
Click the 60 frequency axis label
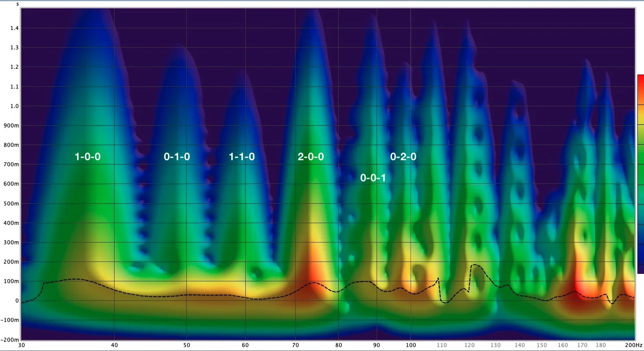pos(245,345)
